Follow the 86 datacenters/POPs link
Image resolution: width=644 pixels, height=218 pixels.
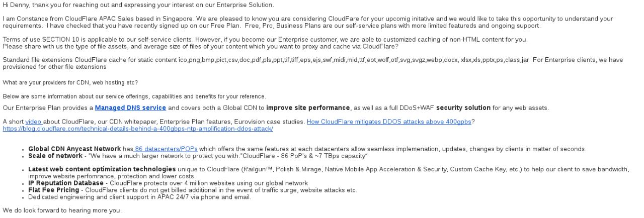pos(166,149)
